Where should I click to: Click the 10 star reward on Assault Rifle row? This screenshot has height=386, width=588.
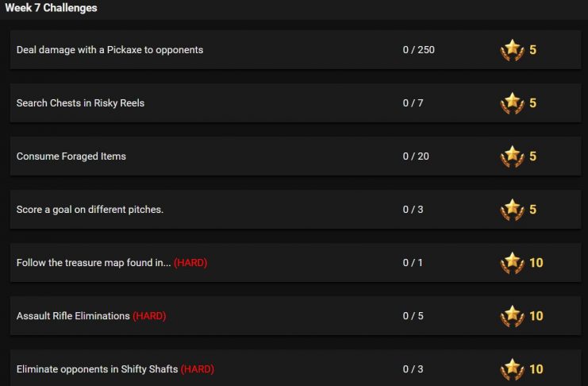pyautogui.click(x=536, y=316)
